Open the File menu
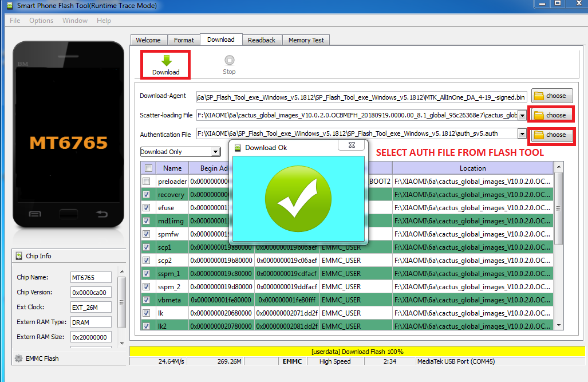The image size is (588, 382). pyautogui.click(x=15, y=21)
